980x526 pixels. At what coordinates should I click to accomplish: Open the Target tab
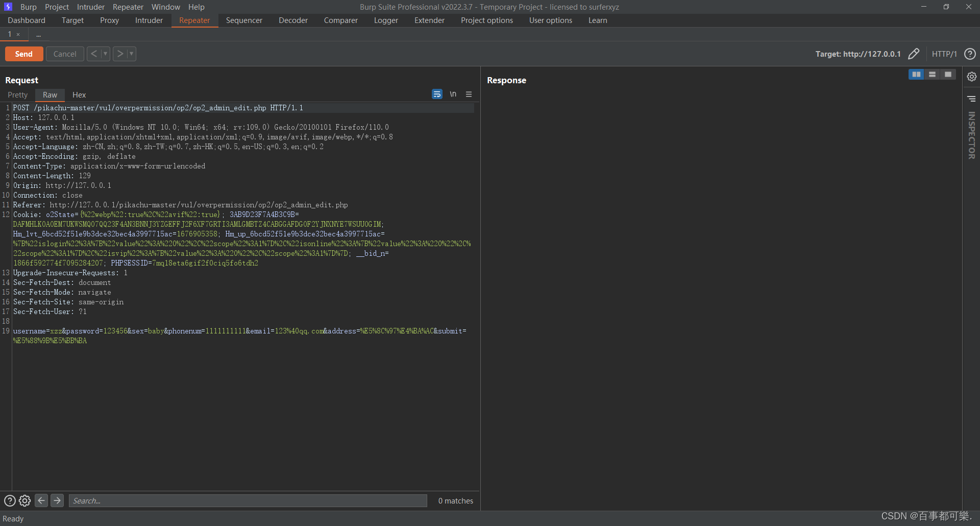(72, 20)
